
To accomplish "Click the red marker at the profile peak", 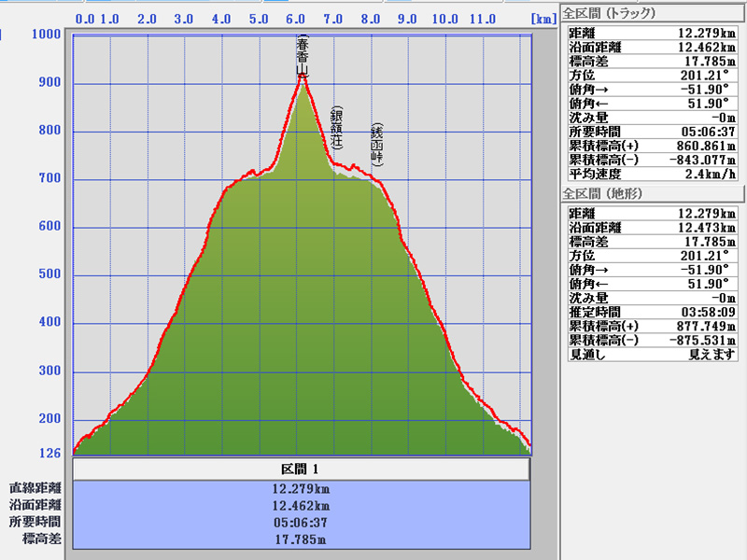I will pyautogui.click(x=302, y=79).
